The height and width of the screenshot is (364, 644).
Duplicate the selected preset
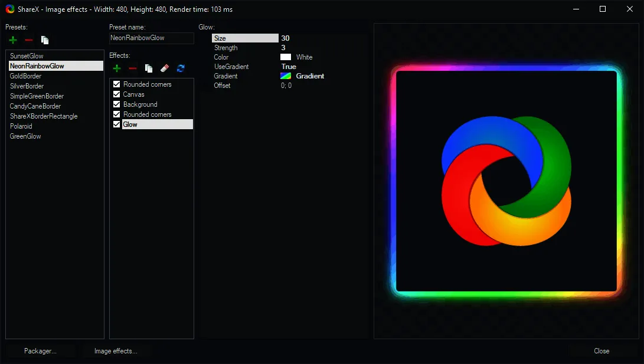click(x=45, y=40)
